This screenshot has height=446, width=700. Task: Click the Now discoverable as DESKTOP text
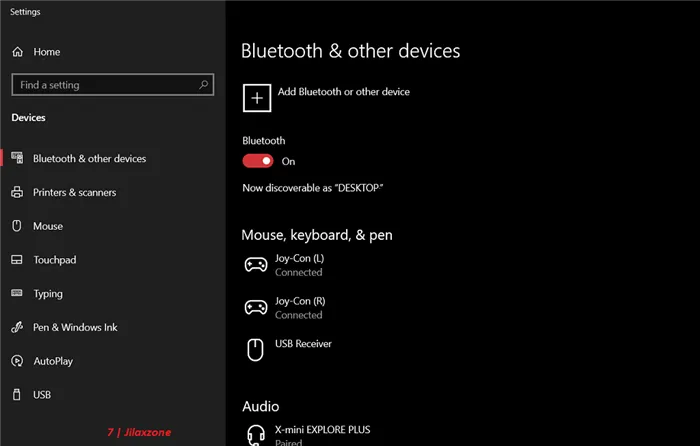tap(312, 188)
